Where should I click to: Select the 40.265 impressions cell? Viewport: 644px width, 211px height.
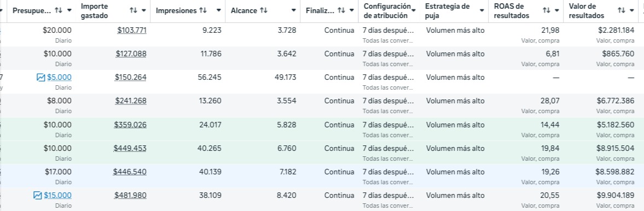(x=210, y=148)
